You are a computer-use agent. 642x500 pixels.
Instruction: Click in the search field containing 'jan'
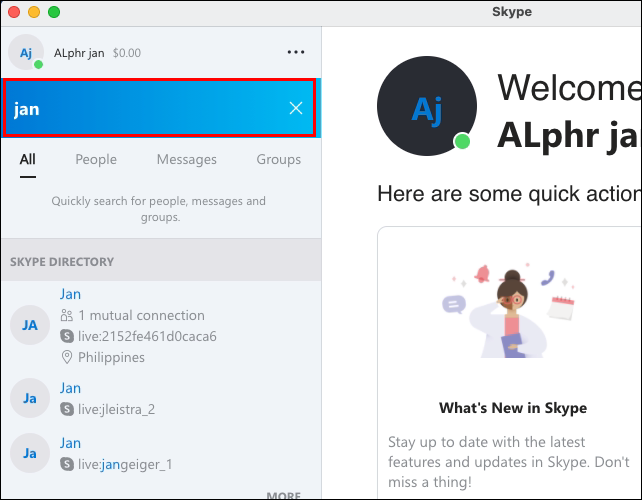coord(150,108)
